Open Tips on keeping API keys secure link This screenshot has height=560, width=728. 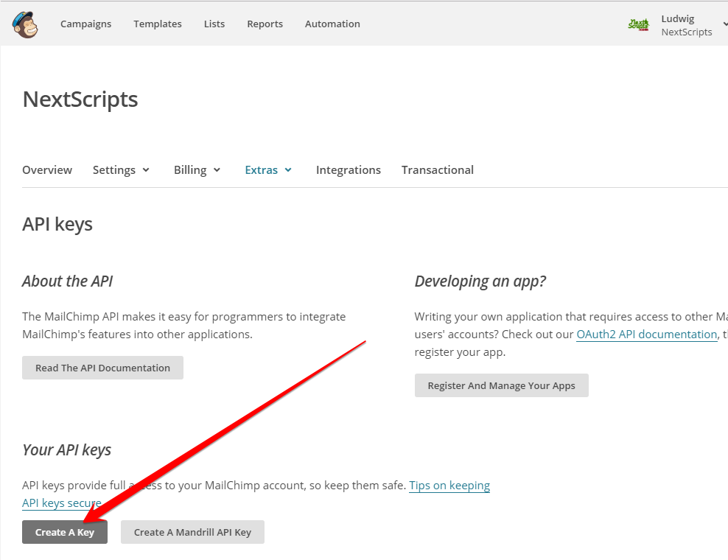449,486
